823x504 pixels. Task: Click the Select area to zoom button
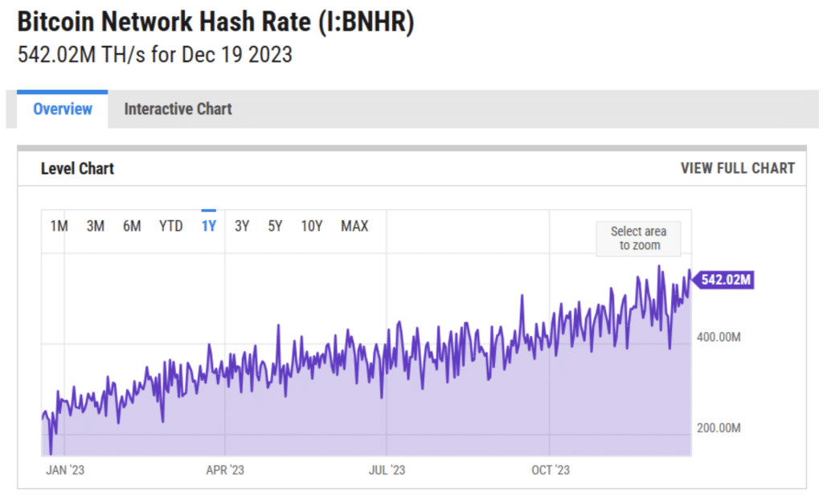coord(637,238)
